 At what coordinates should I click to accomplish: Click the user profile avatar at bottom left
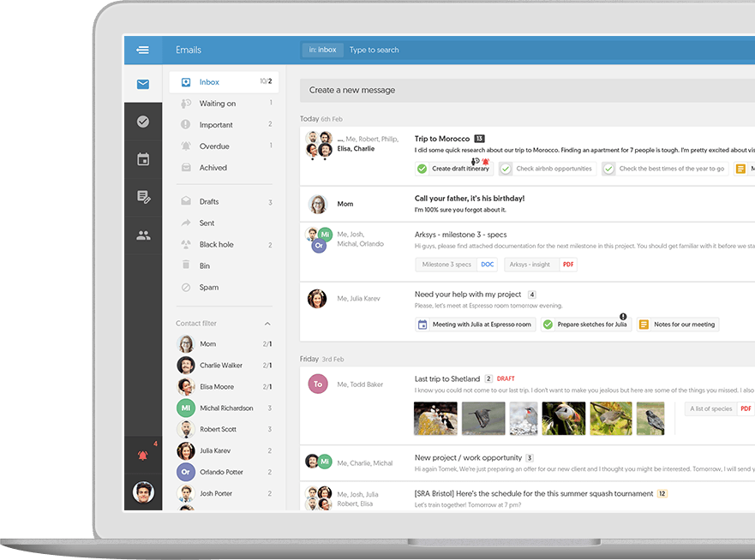(x=143, y=492)
